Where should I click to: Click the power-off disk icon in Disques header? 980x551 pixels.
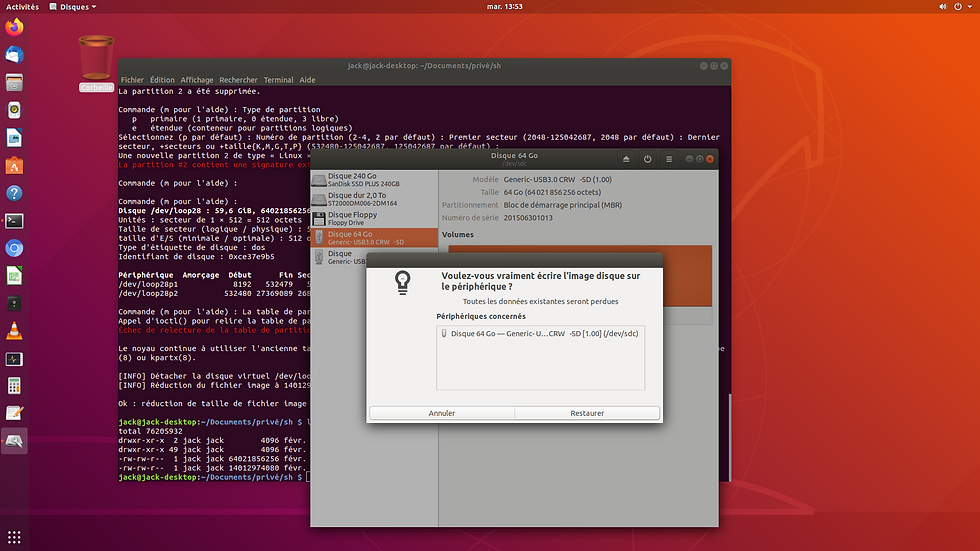648,159
